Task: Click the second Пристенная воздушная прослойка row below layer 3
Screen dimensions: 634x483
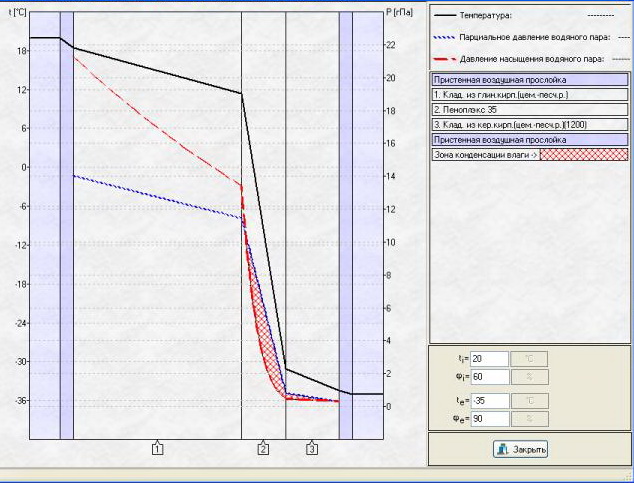Action: [530, 140]
